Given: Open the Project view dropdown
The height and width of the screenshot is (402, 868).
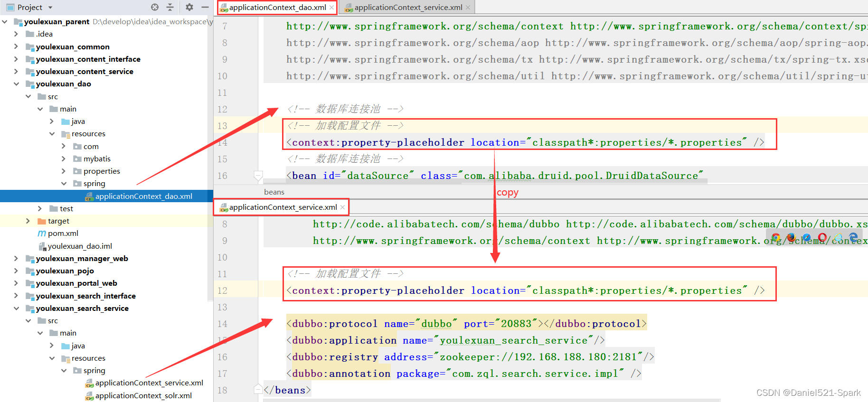Looking at the screenshot, I should coord(50,8).
